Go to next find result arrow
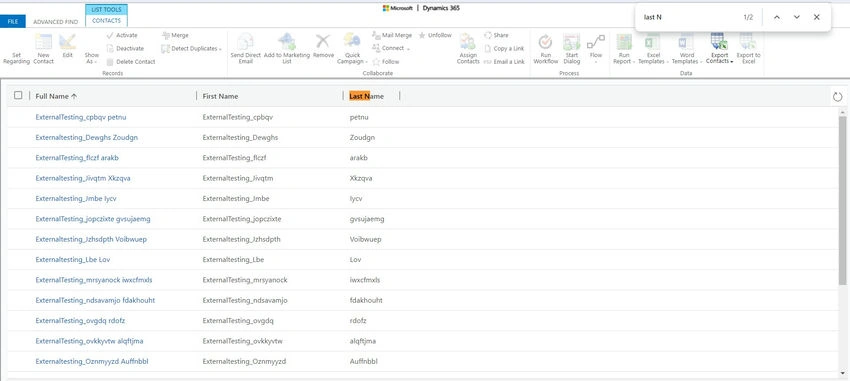 tap(796, 17)
